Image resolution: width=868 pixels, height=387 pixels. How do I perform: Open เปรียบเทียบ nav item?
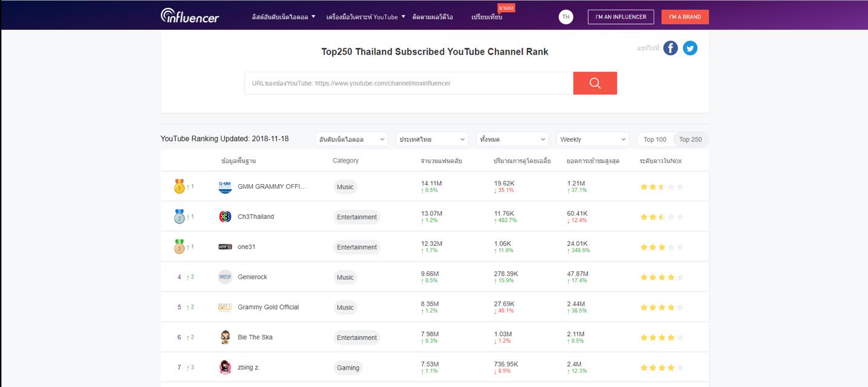coord(486,17)
